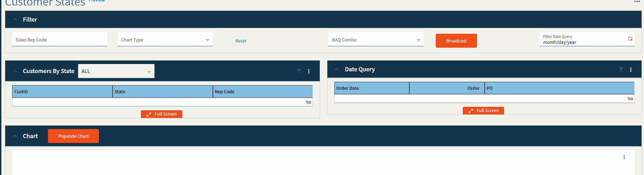Open the Customers By State overflow menu
Screen dimensions: 644x175
point(309,71)
